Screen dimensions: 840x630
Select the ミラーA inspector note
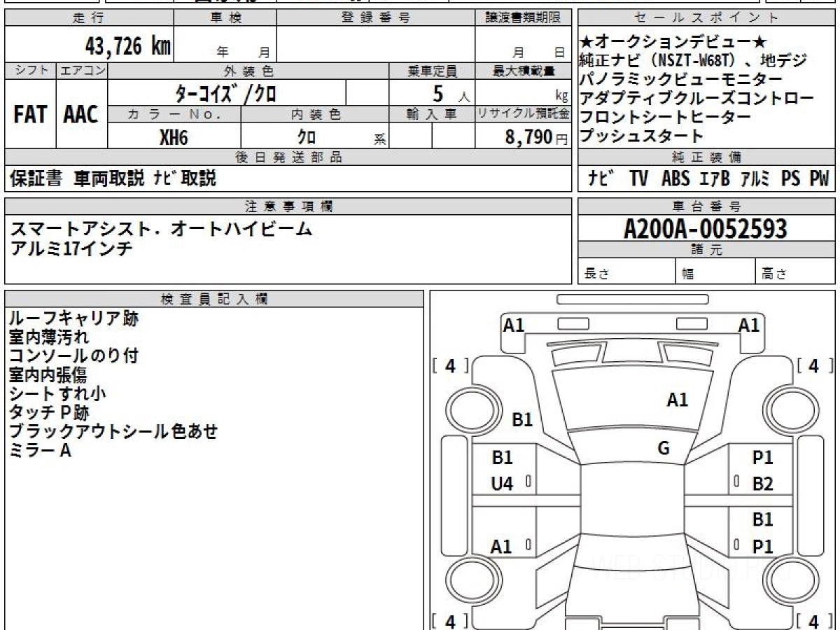[x=41, y=451]
